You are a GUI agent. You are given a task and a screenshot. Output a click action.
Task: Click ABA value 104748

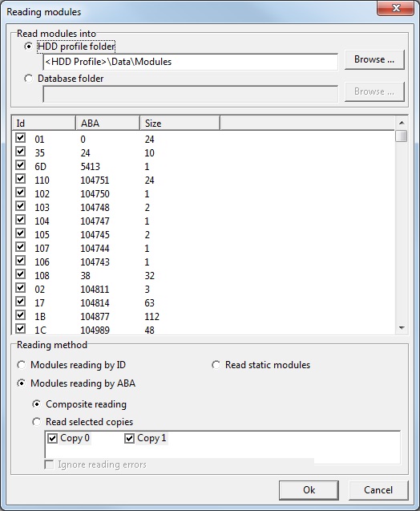click(95, 208)
